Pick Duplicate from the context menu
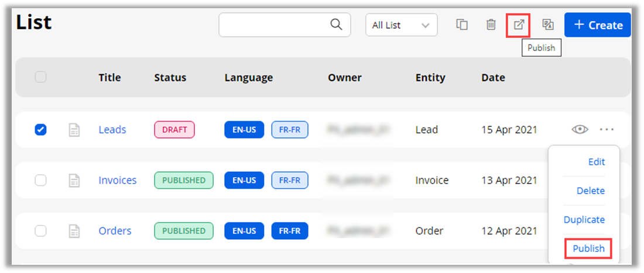 [x=584, y=220]
